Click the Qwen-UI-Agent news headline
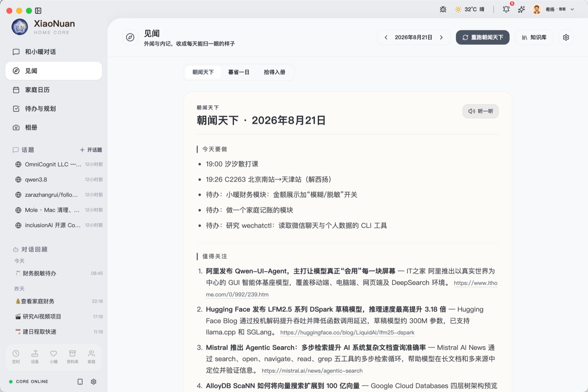 point(301,271)
